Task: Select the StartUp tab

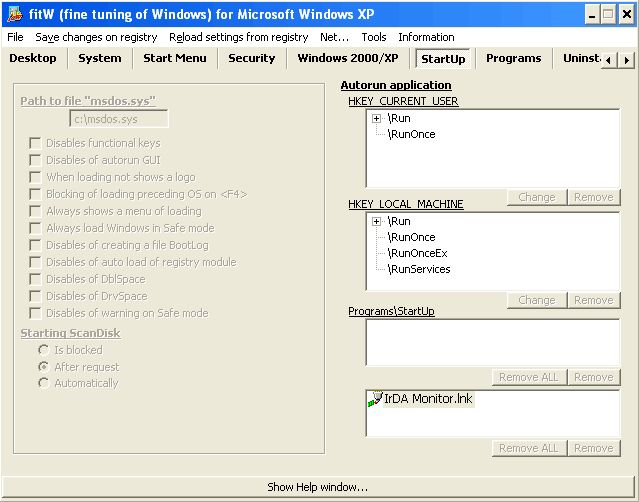Action: 443,59
